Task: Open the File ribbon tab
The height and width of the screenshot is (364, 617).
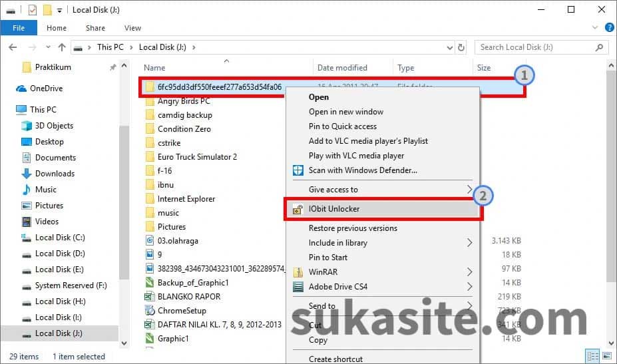Action: coord(19,28)
